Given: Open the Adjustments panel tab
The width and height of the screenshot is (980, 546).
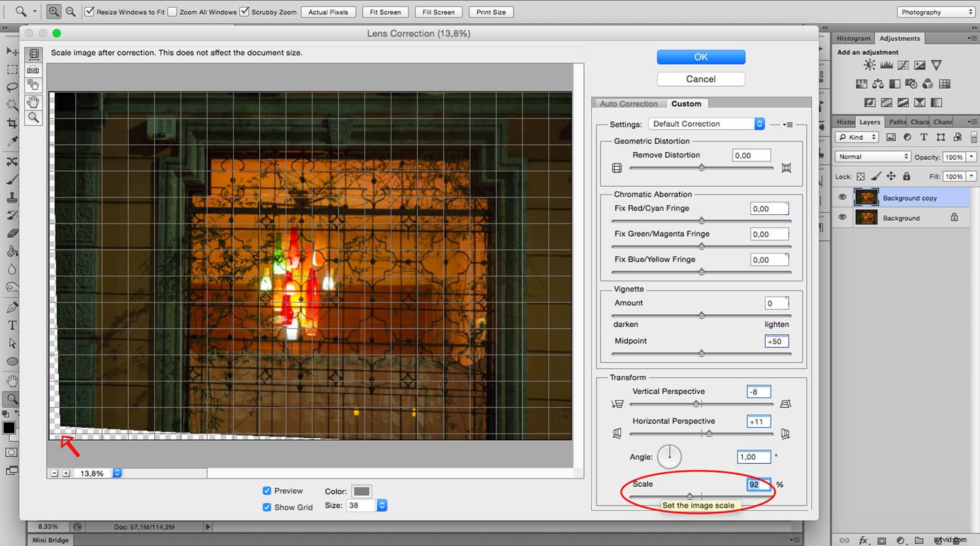Looking at the screenshot, I should (900, 38).
